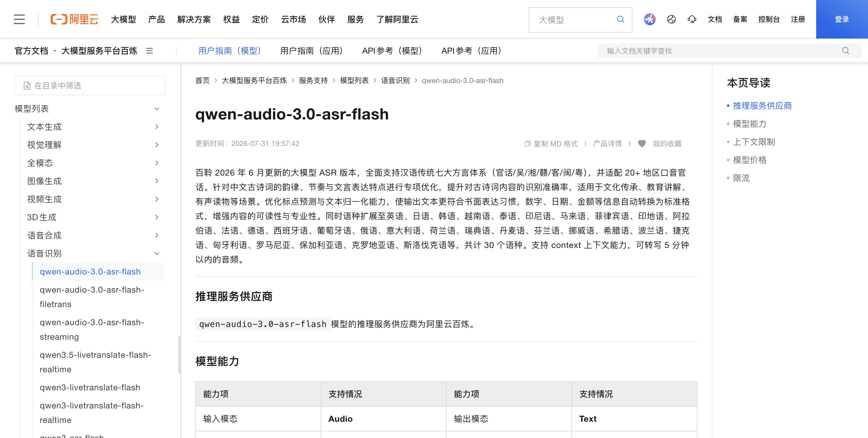868x438 pixels.
Task: Open the 云市场 top menu
Action: click(293, 20)
